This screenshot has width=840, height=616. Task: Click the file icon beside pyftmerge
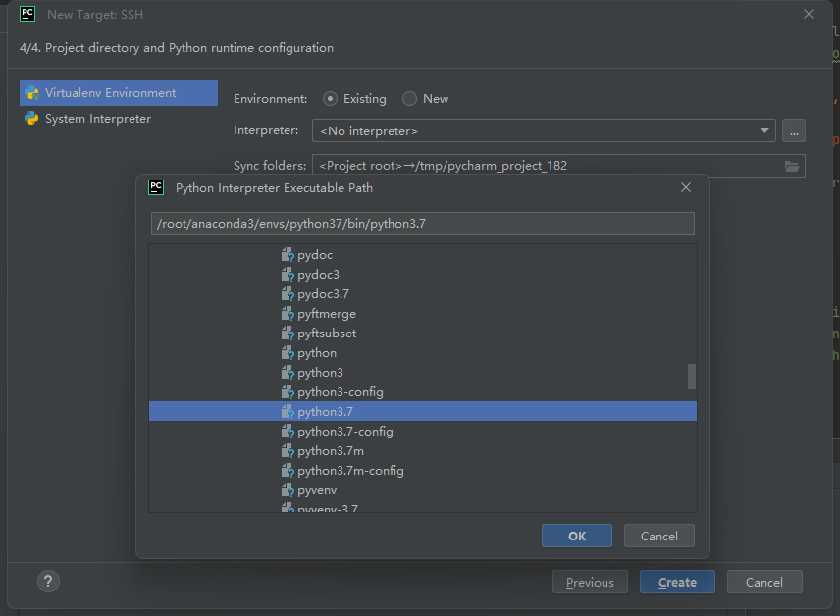(288, 314)
